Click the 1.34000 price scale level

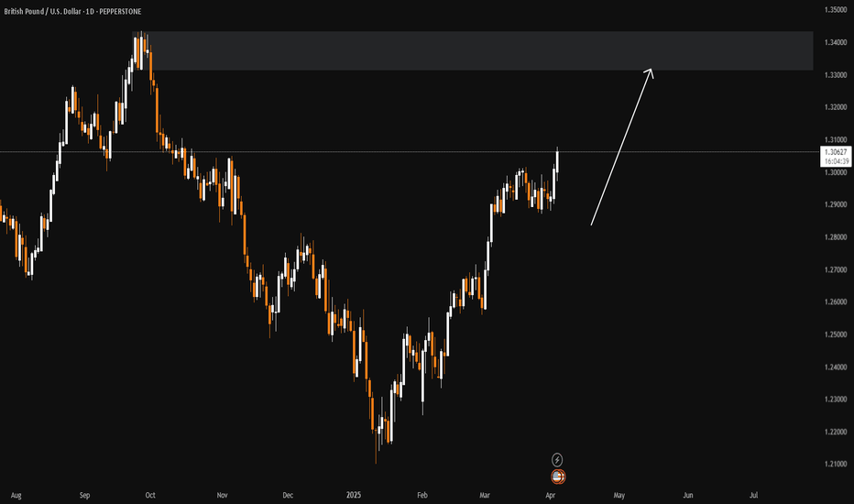click(x=835, y=42)
